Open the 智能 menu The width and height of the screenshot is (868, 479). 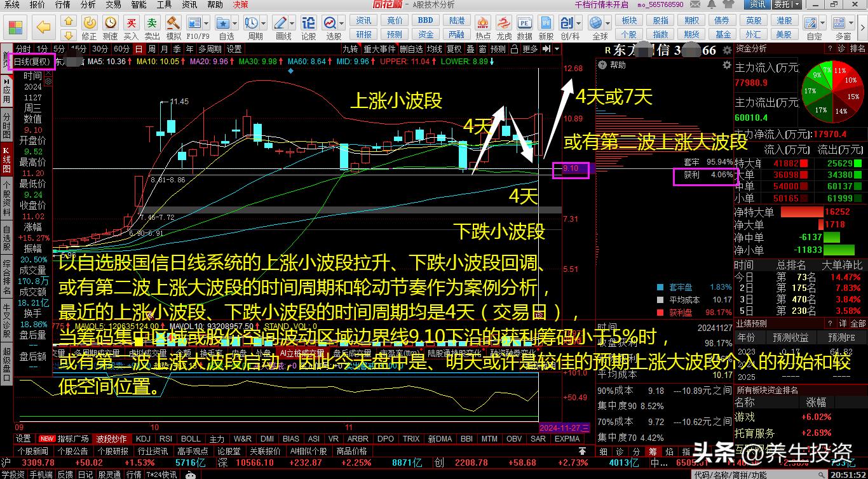point(139,4)
